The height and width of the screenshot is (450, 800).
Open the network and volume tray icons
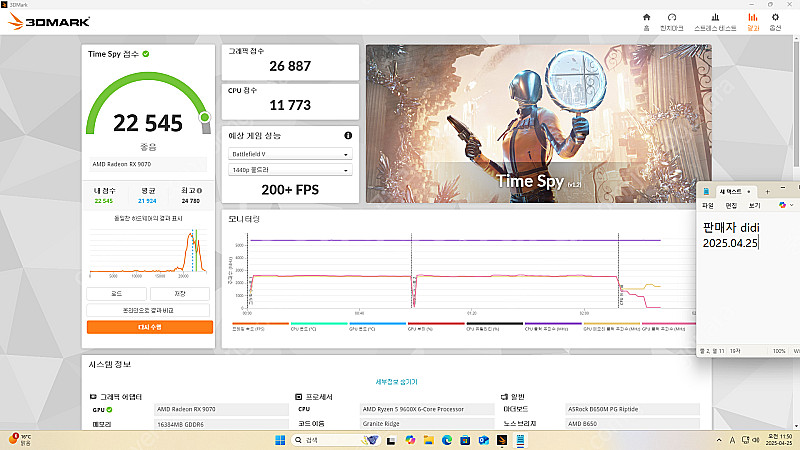751,440
